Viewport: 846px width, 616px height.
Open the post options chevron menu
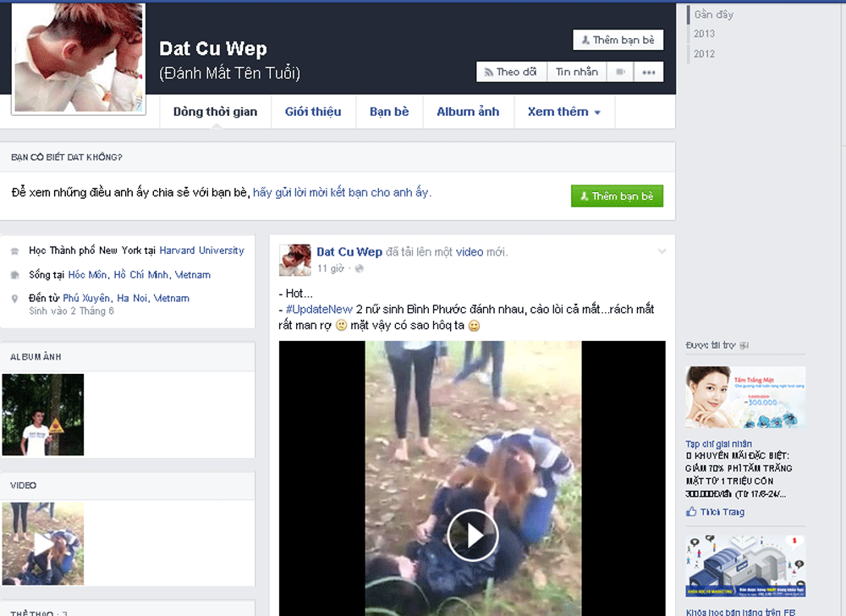pyautogui.click(x=662, y=251)
